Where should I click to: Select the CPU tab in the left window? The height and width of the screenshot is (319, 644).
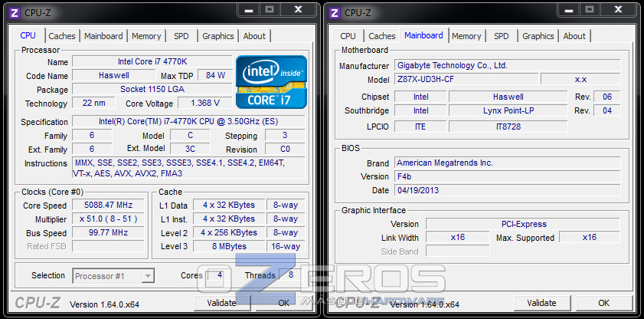click(x=28, y=35)
